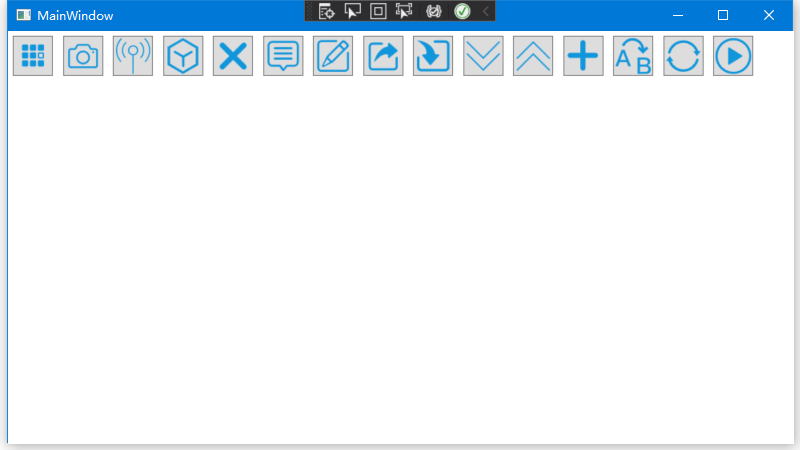Close the MainWindow window
Viewport: 800px width, 450px height.
(768, 15)
